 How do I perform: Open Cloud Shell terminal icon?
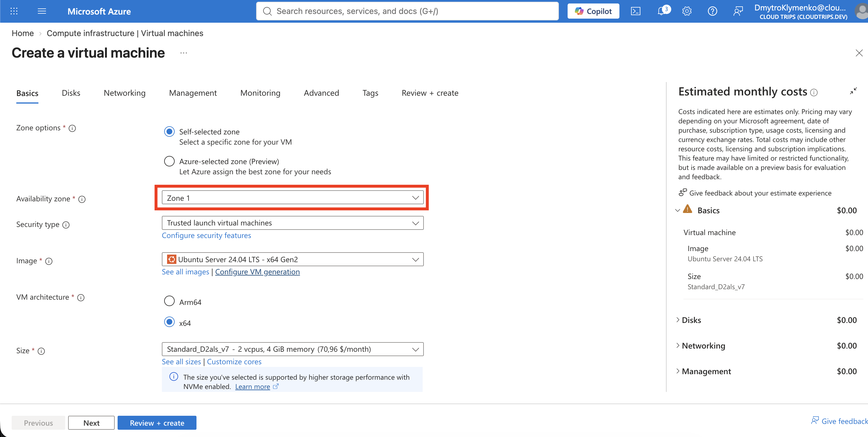635,11
